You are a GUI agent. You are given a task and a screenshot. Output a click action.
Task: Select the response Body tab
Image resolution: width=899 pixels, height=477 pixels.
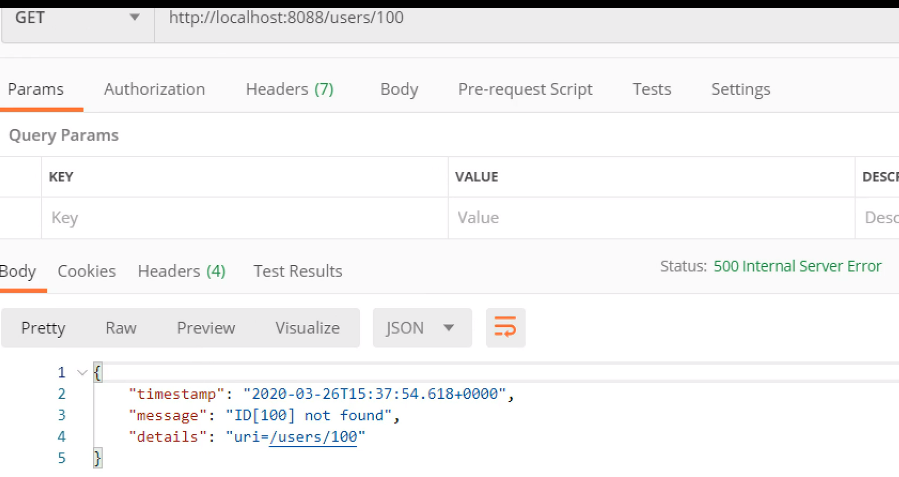click(x=18, y=271)
